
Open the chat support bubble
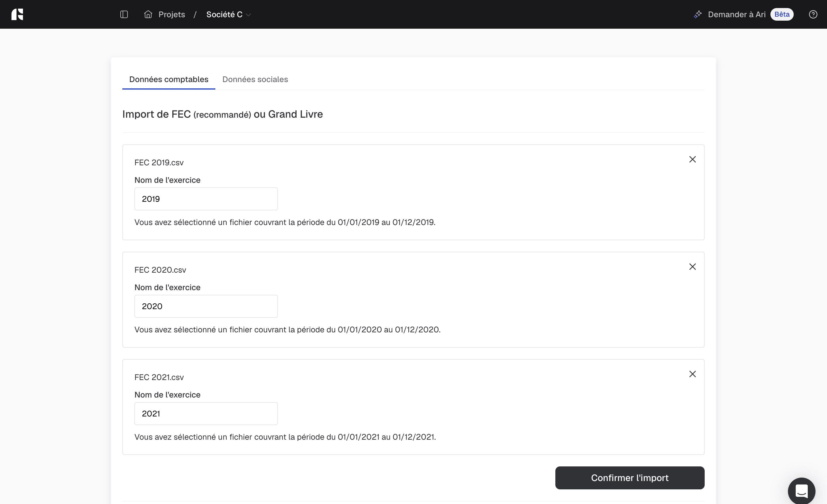pos(801,491)
